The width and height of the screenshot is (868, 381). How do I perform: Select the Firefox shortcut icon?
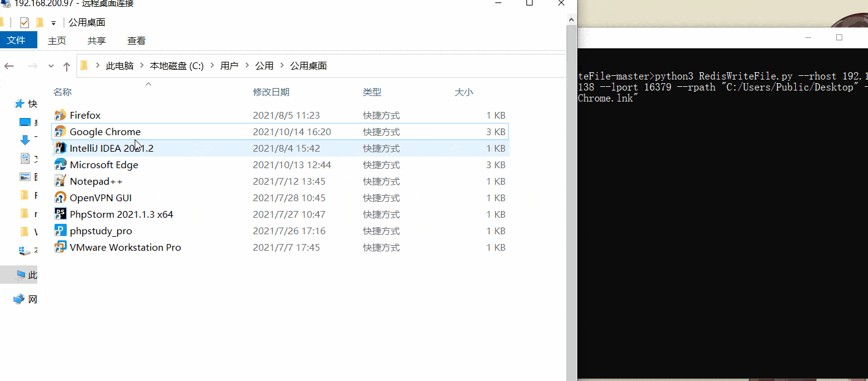coord(60,115)
